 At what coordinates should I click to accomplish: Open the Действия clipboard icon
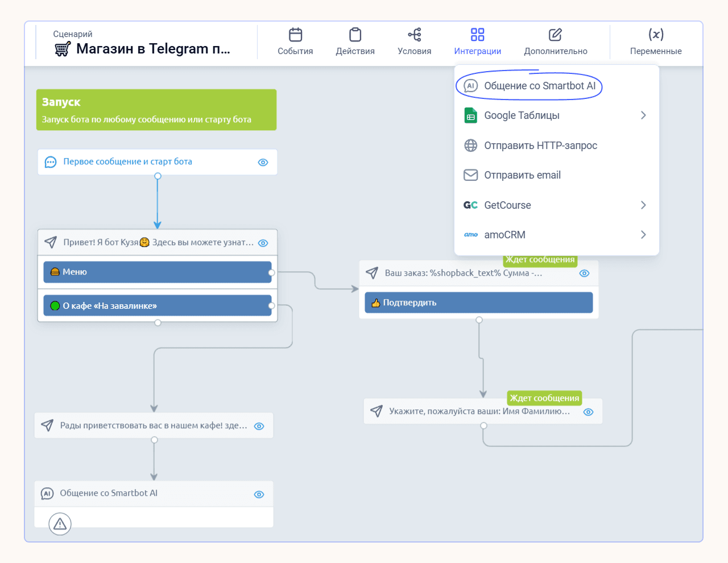pos(355,35)
